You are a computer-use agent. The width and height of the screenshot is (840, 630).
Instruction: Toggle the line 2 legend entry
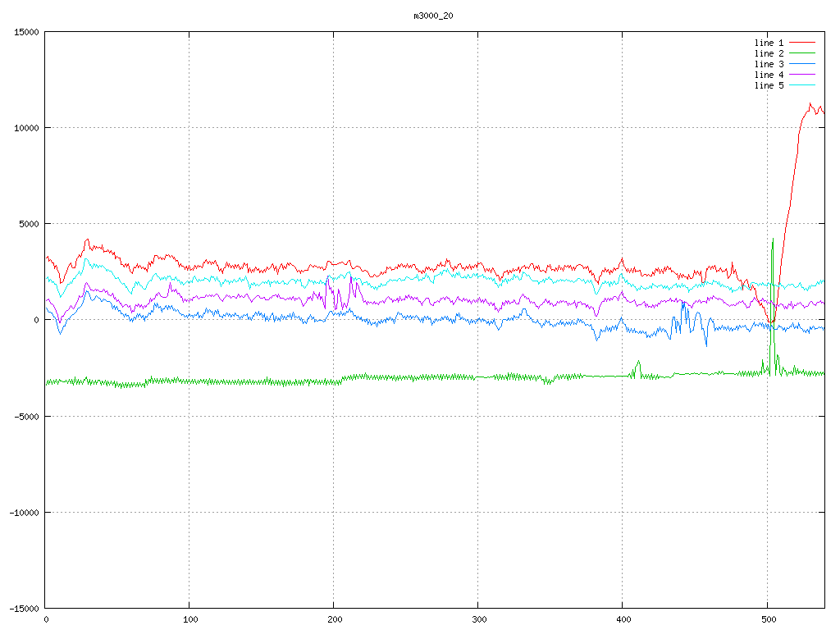pos(769,53)
